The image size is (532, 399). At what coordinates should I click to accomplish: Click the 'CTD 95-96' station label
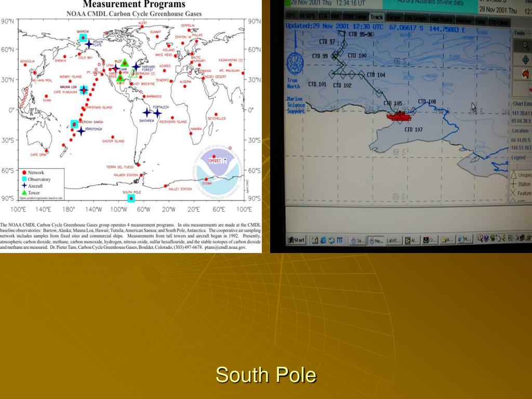tap(361, 34)
